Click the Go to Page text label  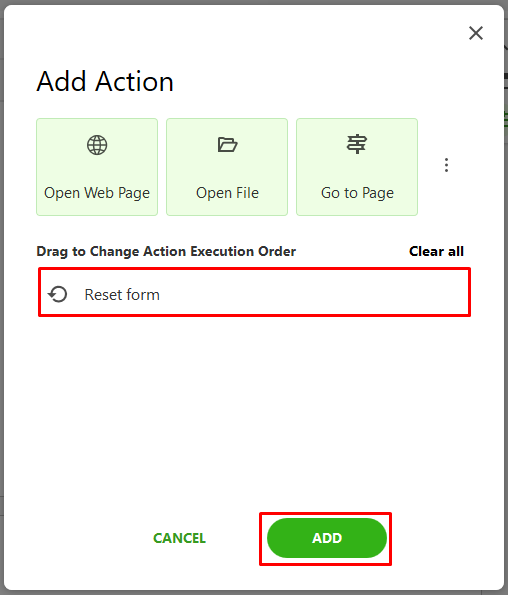pyautogui.click(x=357, y=193)
